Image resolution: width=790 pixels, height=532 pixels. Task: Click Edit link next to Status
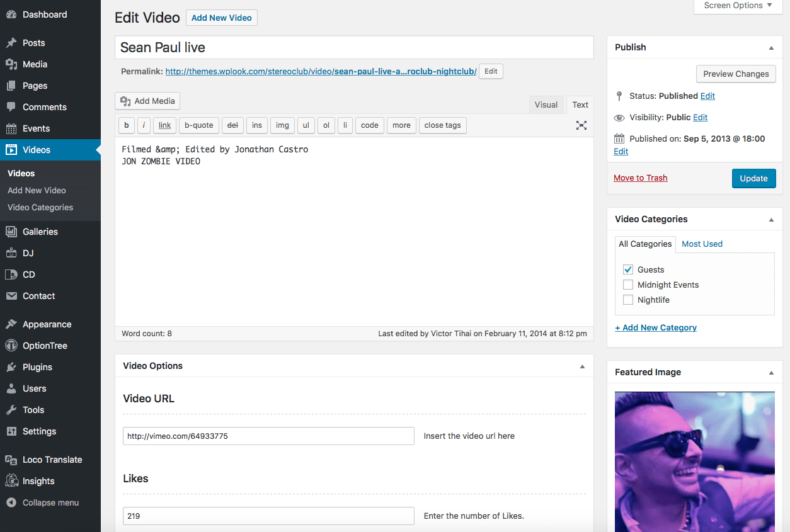[x=707, y=96]
